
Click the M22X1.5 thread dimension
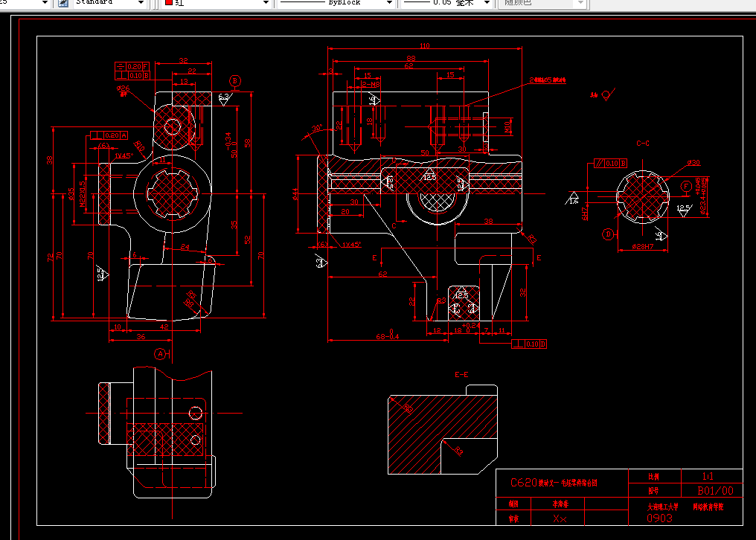(83, 194)
